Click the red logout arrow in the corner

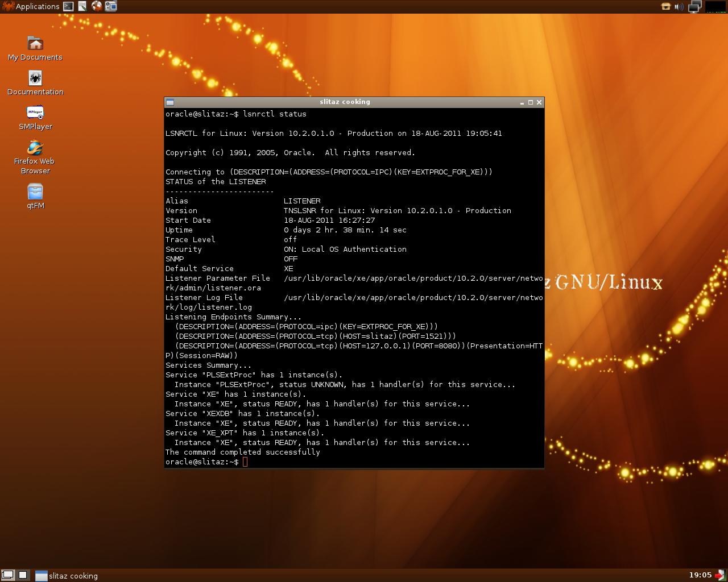click(x=719, y=575)
